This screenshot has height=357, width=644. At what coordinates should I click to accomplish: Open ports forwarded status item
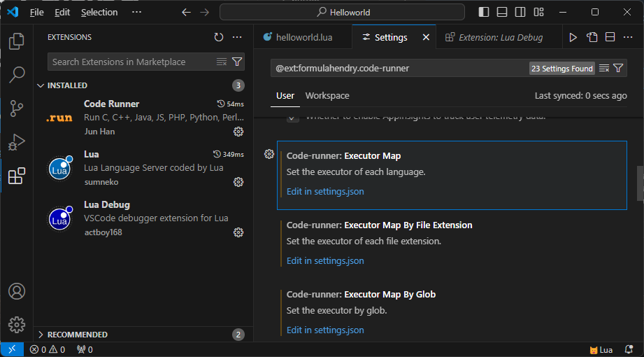point(85,349)
